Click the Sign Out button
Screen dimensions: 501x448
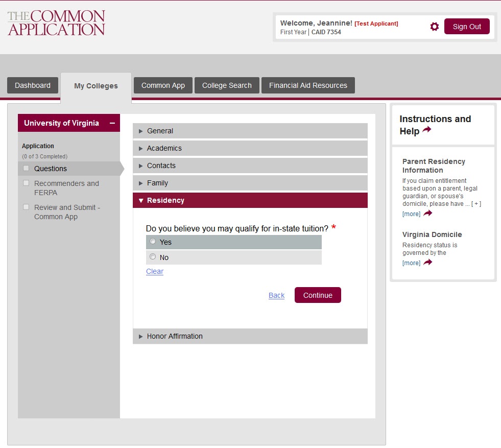467,27
